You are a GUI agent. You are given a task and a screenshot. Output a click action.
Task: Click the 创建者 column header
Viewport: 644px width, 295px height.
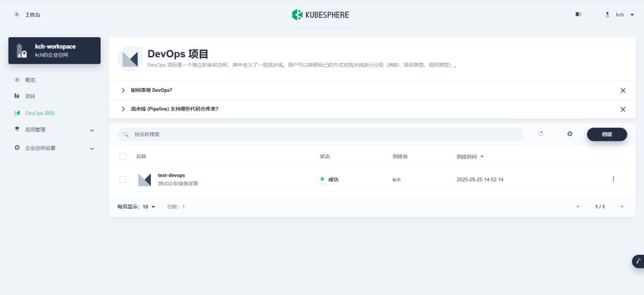[x=400, y=157]
